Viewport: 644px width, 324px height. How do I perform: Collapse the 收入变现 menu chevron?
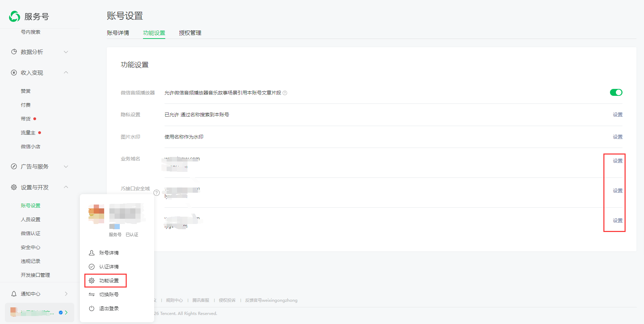[66, 72]
